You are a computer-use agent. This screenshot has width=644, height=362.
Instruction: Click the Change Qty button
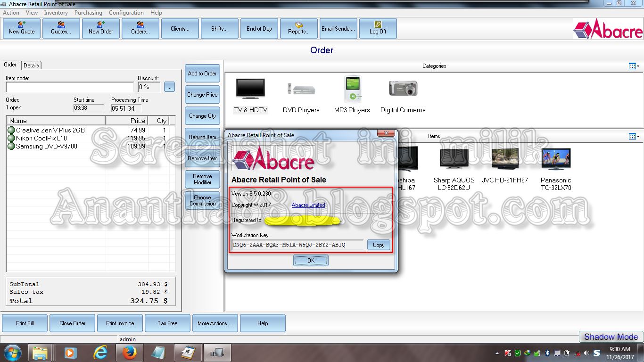pos(202,116)
